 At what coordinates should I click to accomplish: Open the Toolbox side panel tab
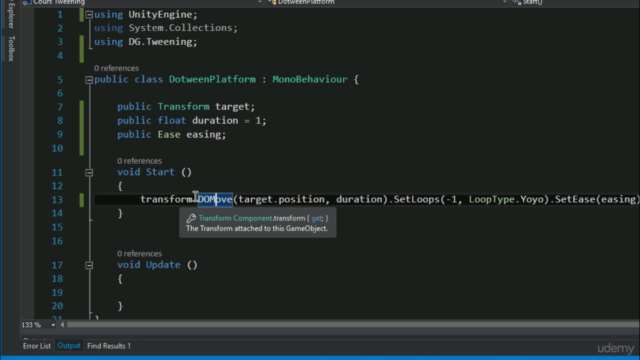(11, 48)
